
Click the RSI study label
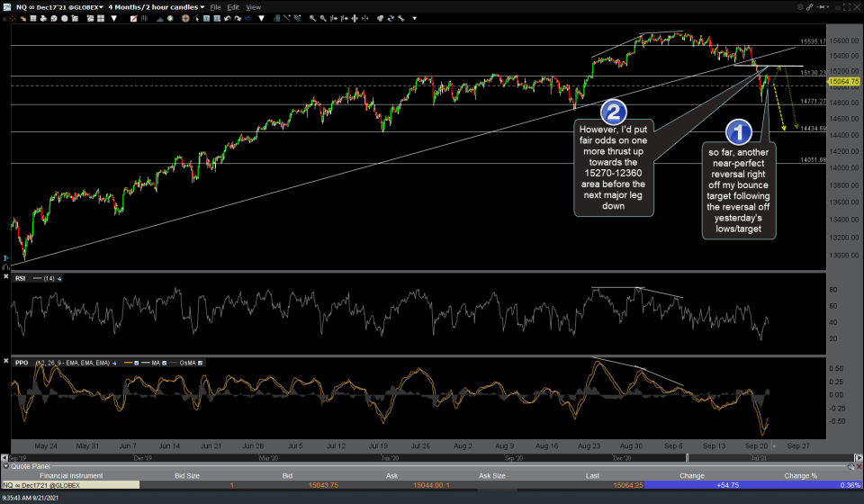pos(21,279)
